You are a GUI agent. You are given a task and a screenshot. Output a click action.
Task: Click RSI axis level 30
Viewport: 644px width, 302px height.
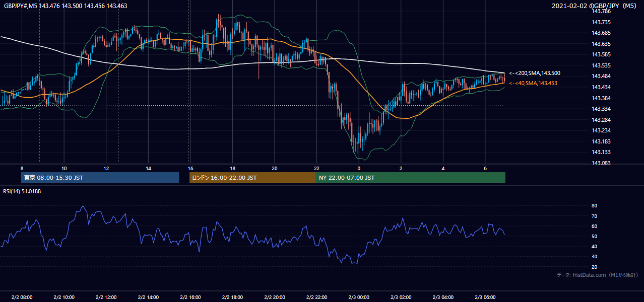[595, 257]
